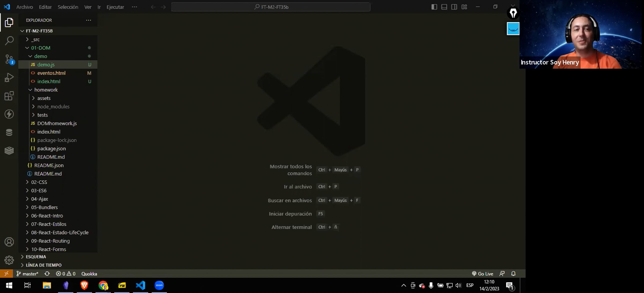Expand the 02-CSS folder

(x=39, y=182)
